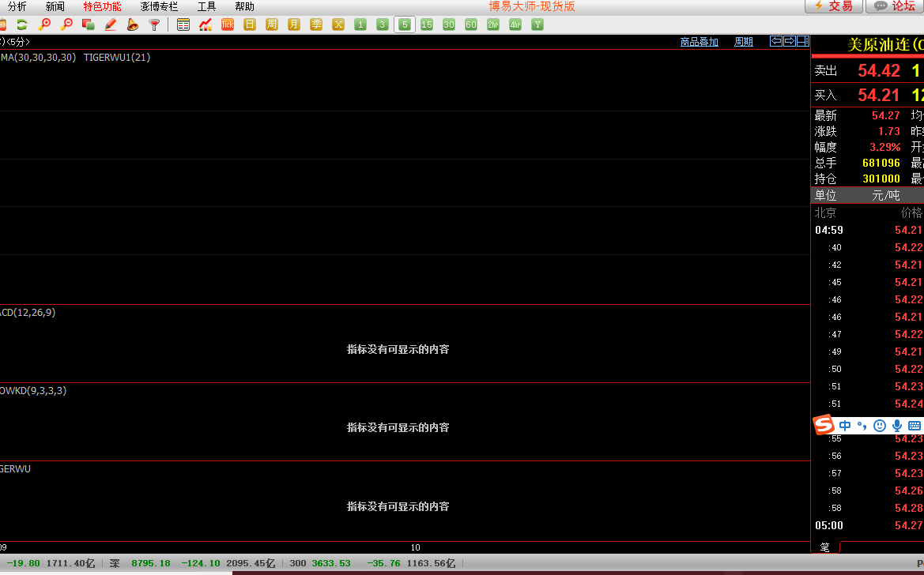Select the red pencil drawing tool
This screenshot has height=575, width=924.
pyautogui.click(x=111, y=24)
